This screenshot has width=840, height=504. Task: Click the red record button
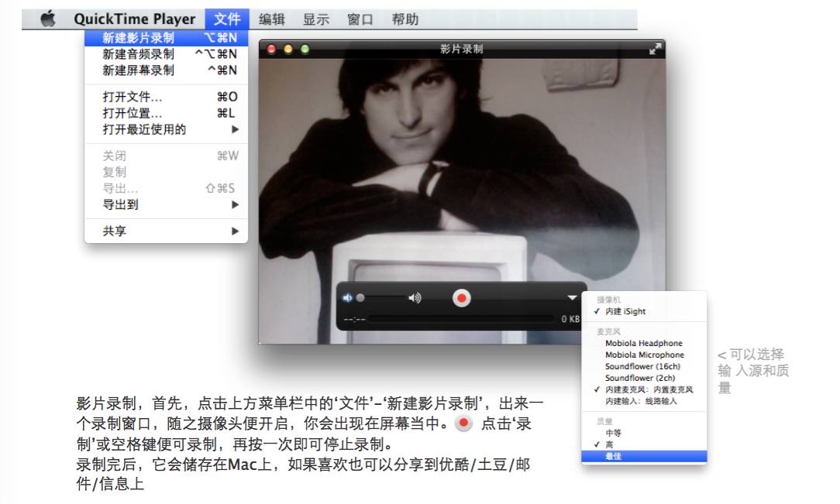tap(462, 298)
